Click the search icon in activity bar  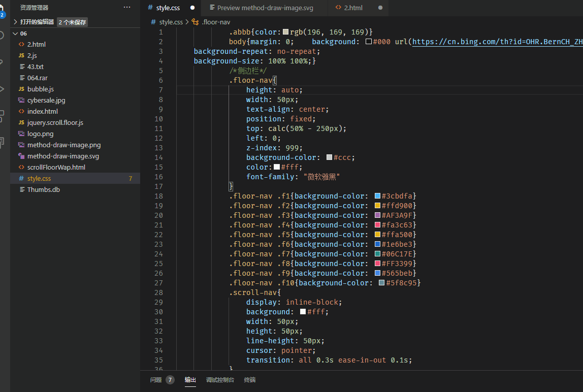click(x=2, y=36)
